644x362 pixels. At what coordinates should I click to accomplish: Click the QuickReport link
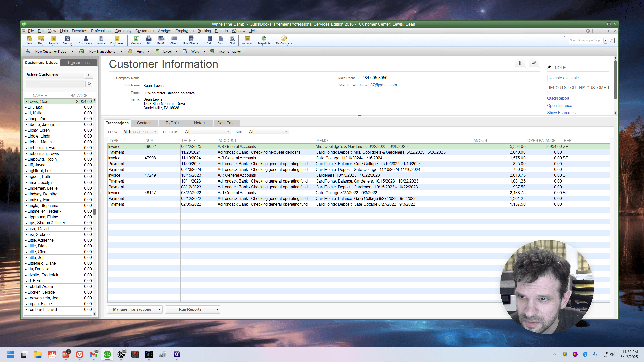[558, 98]
